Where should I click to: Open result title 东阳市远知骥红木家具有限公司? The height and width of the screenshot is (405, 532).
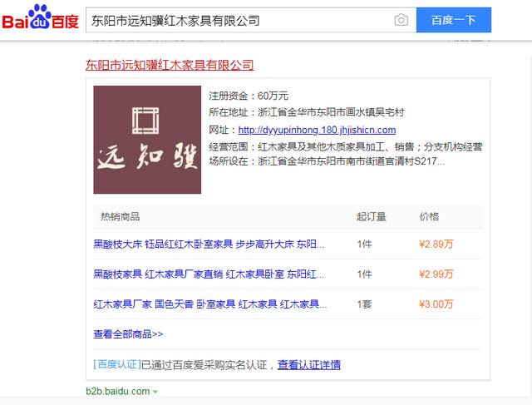pyautogui.click(x=170, y=65)
